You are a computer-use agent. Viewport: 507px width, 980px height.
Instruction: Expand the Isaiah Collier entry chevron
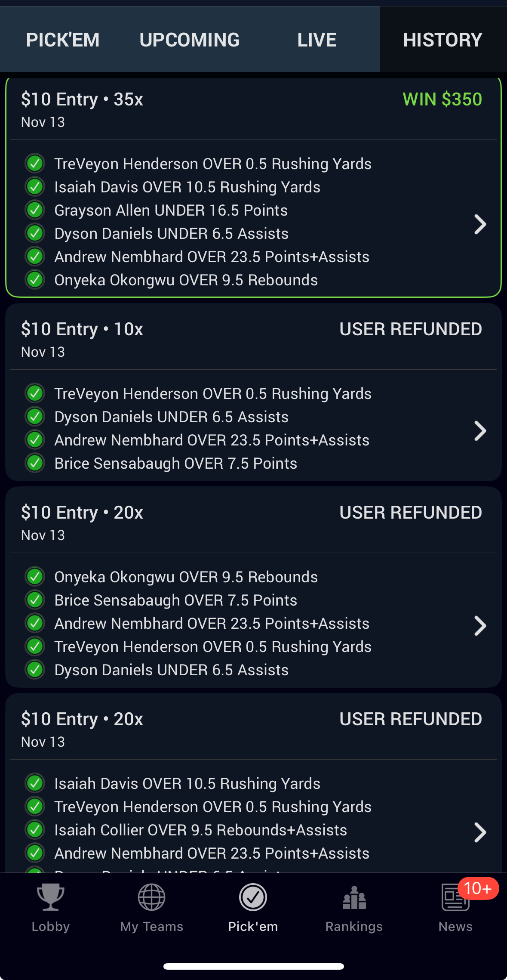pyautogui.click(x=480, y=832)
